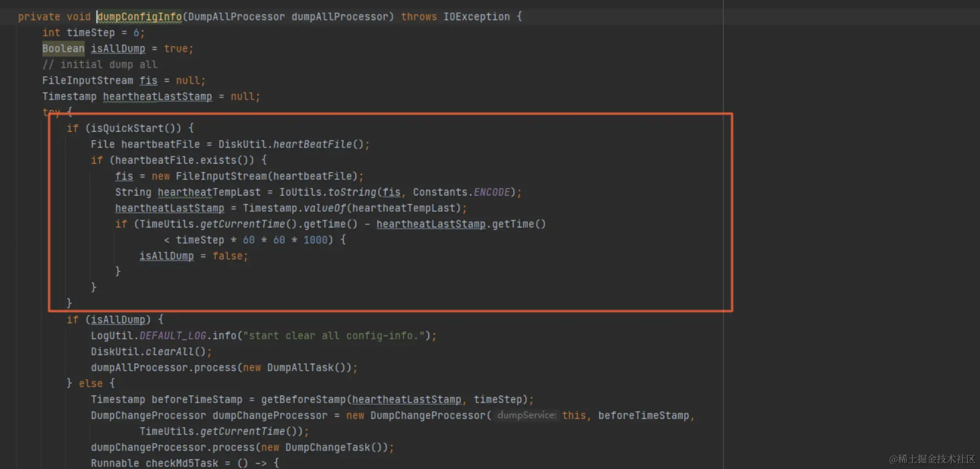Click IoUtils in the toString call

point(300,192)
